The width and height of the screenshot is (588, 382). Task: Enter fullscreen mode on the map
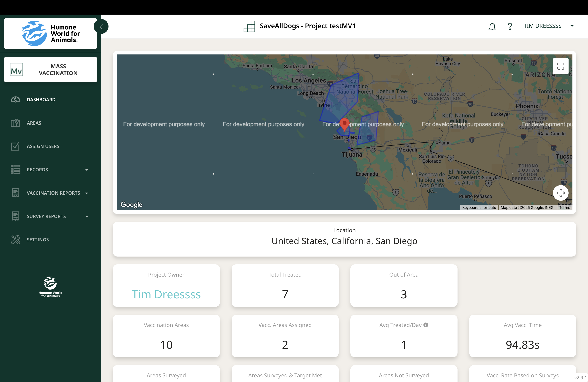(561, 66)
